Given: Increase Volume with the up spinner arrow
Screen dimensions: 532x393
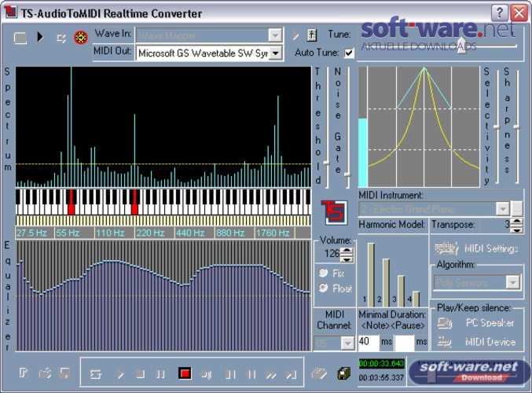Looking at the screenshot, I should (347, 251).
